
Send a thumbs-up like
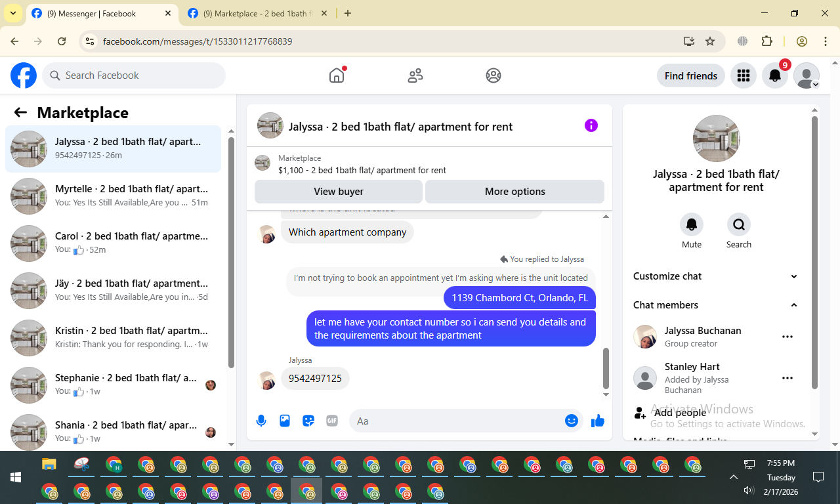(x=598, y=421)
